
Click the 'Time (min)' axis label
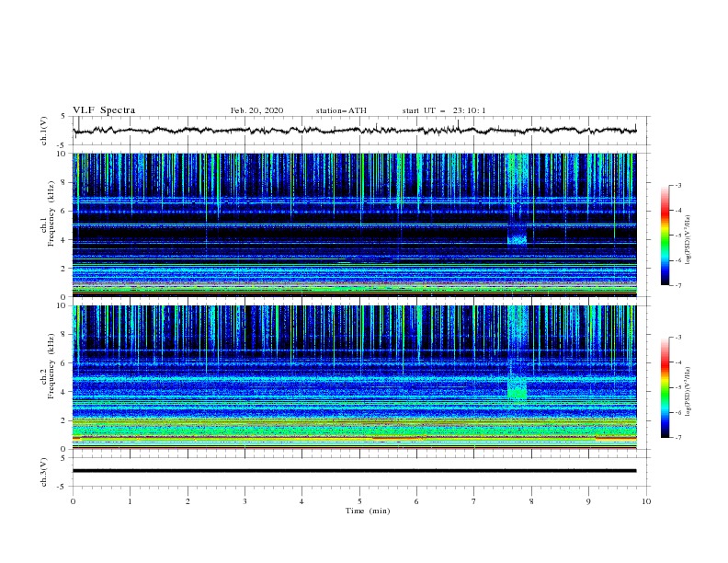pos(368,511)
